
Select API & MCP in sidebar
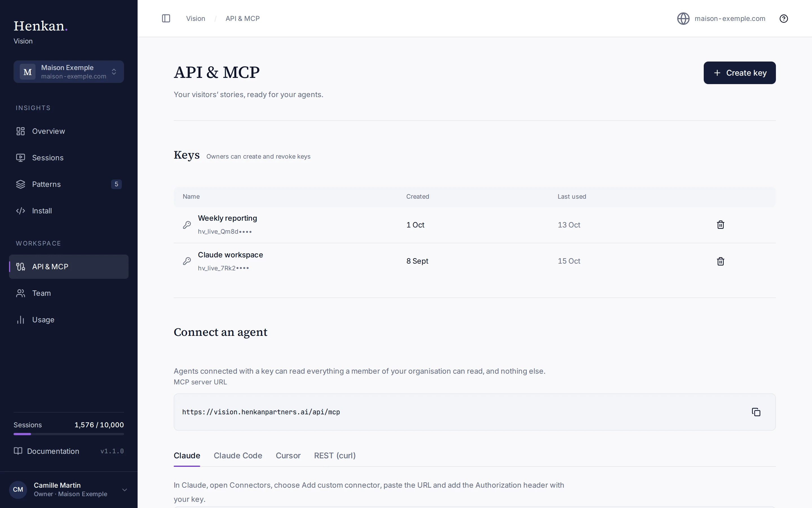(69, 266)
